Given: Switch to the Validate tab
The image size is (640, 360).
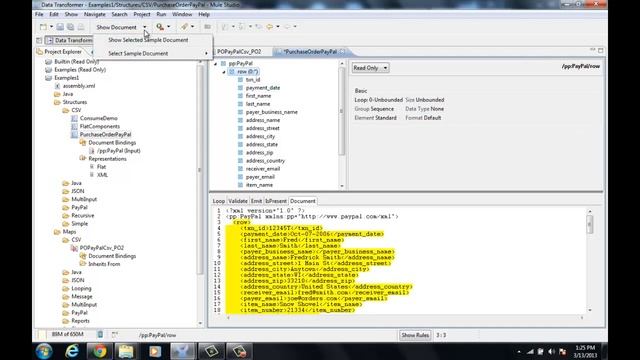Looking at the screenshot, I should click(238, 201).
